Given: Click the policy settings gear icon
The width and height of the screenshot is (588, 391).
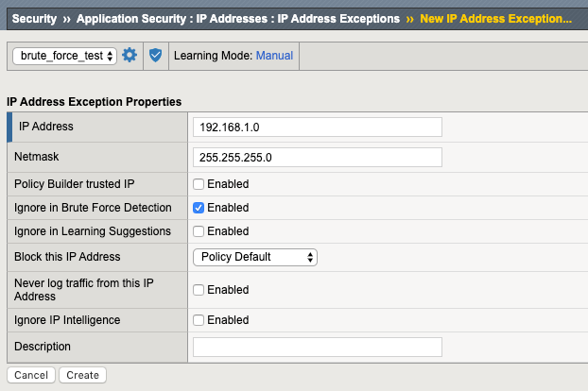Looking at the screenshot, I should 130,56.
